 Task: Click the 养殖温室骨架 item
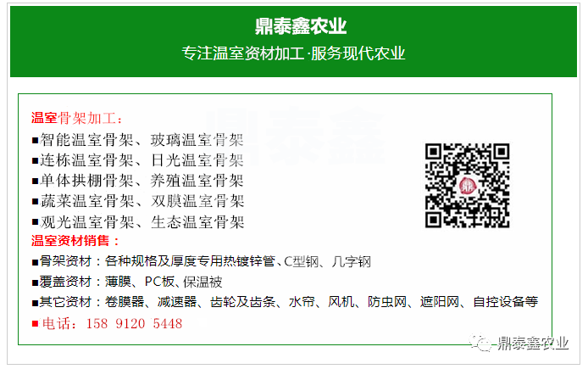[197, 181]
